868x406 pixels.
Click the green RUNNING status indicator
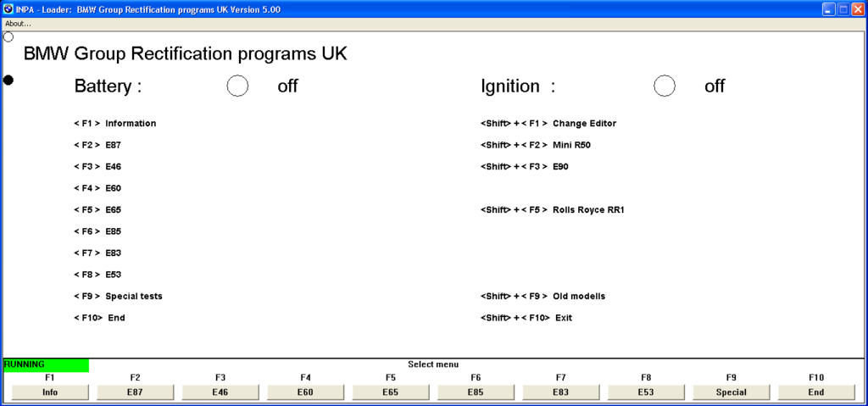46,365
